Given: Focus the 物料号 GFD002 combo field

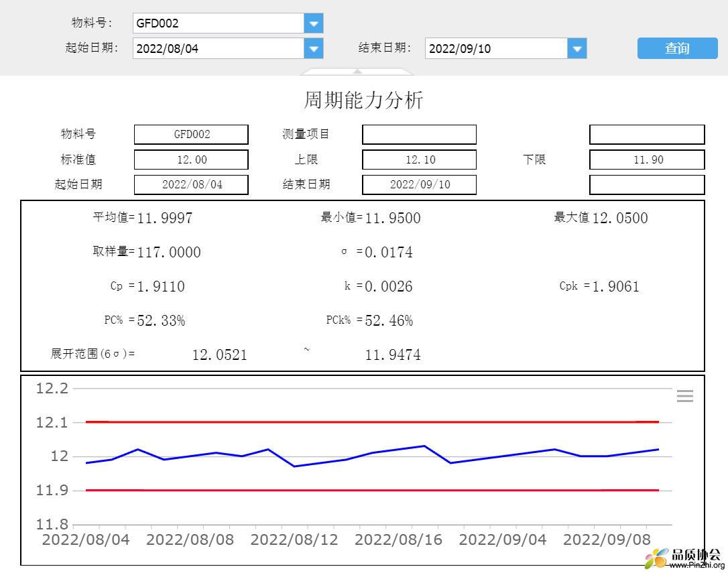Looking at the screenshot, I should coord(219,23).
